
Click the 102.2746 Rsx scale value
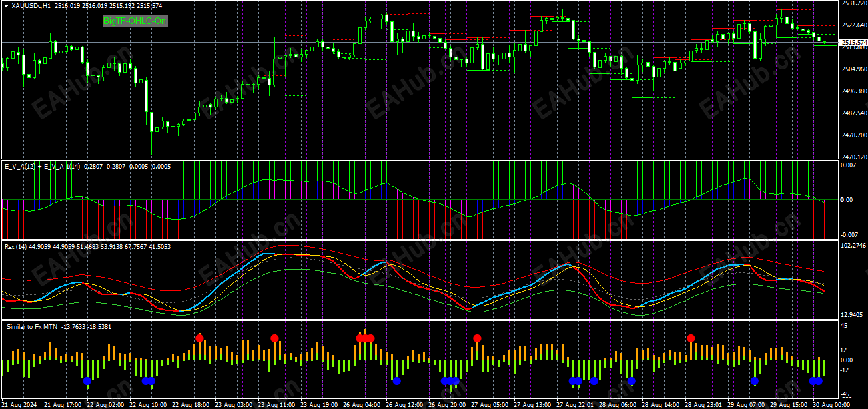853,246
